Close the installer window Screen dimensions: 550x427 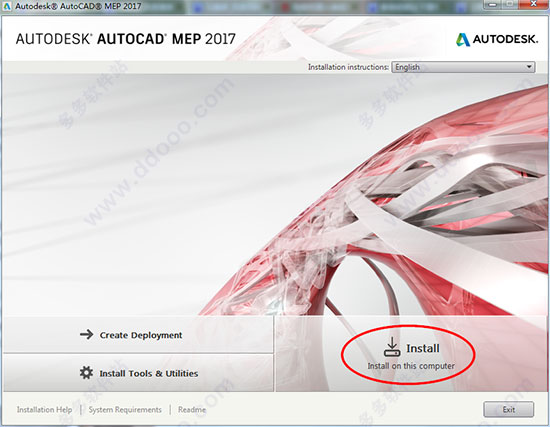[534, 5]
